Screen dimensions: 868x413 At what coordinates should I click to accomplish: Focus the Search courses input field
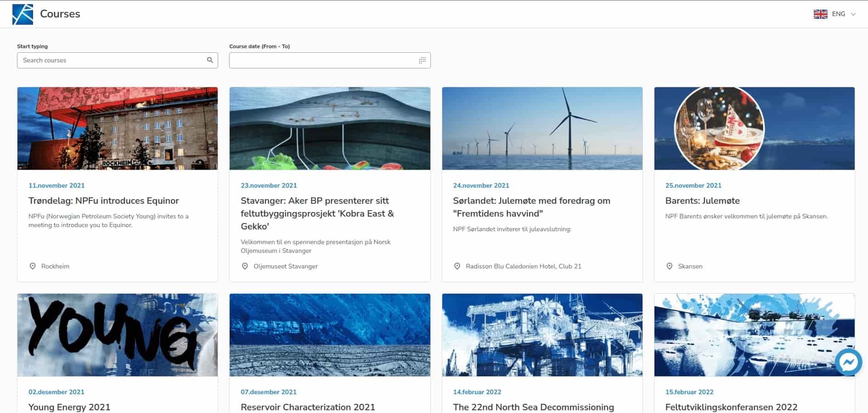click(118, 60)
